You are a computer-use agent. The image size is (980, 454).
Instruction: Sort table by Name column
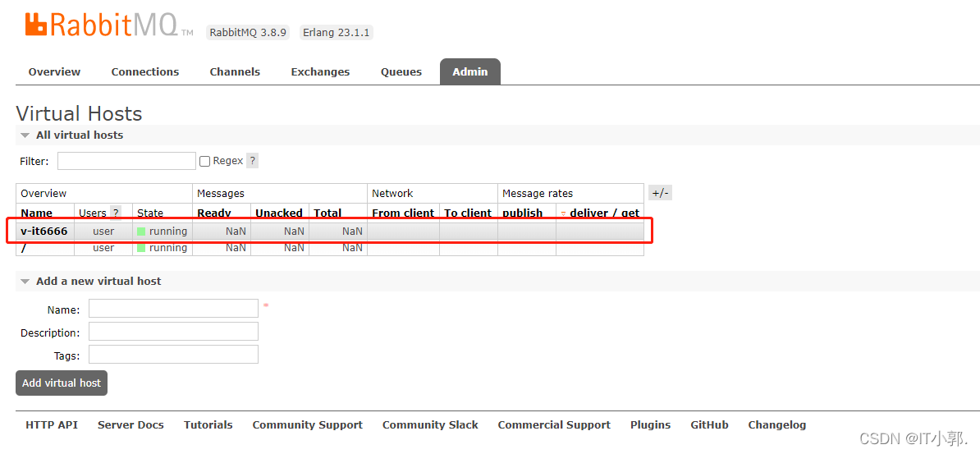tap(36, 213)
